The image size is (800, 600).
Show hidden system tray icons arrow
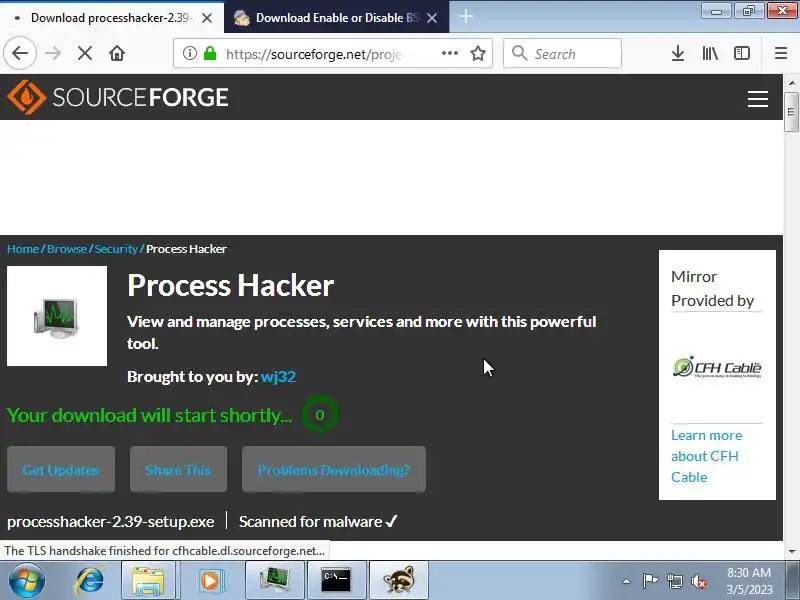pos(626,581)
